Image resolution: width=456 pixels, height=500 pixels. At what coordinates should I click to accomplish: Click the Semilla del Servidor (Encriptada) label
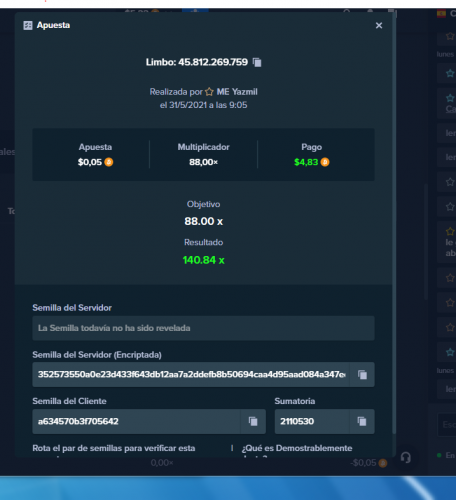[x=97, y=355]
